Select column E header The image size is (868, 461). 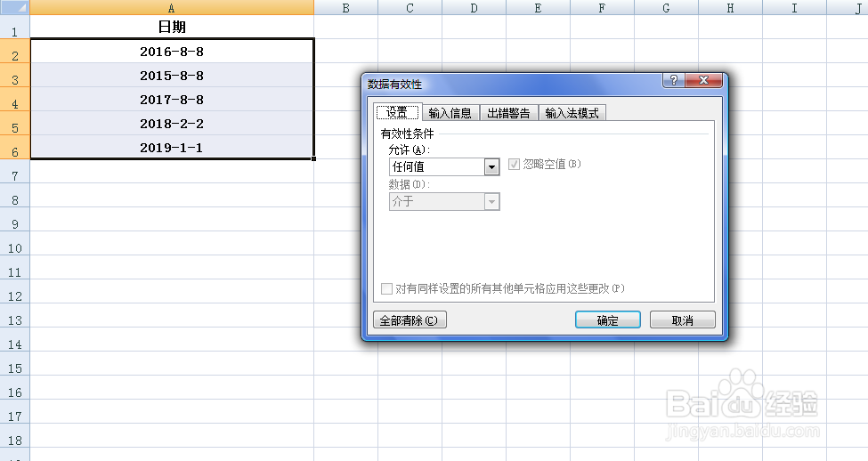[538, 8]
